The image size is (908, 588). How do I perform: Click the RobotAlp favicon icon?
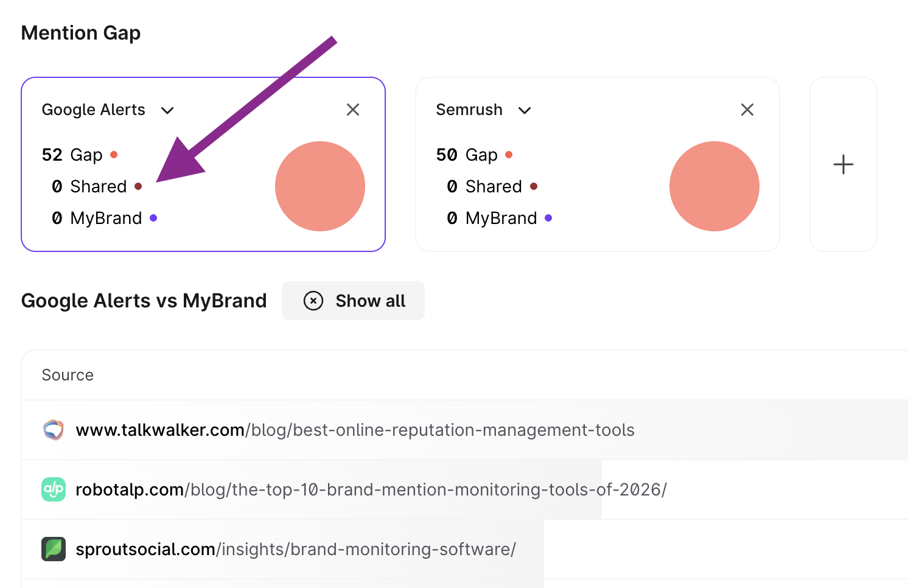54,489
